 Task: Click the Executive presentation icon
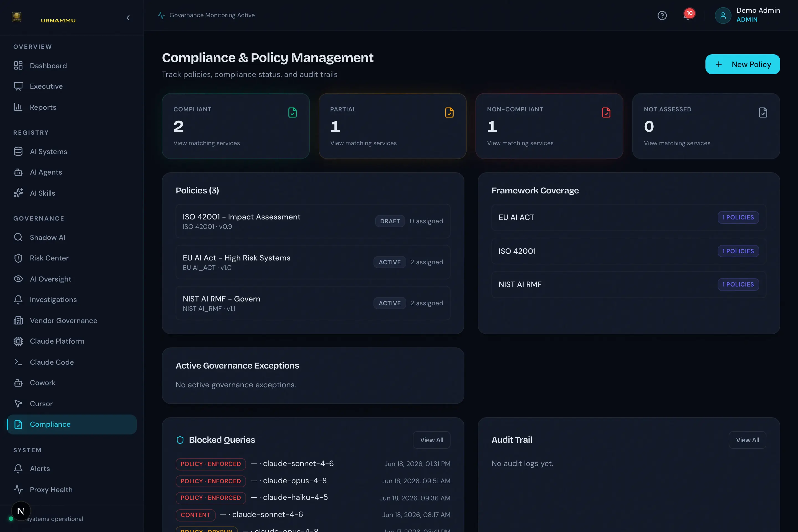[18, 86]
